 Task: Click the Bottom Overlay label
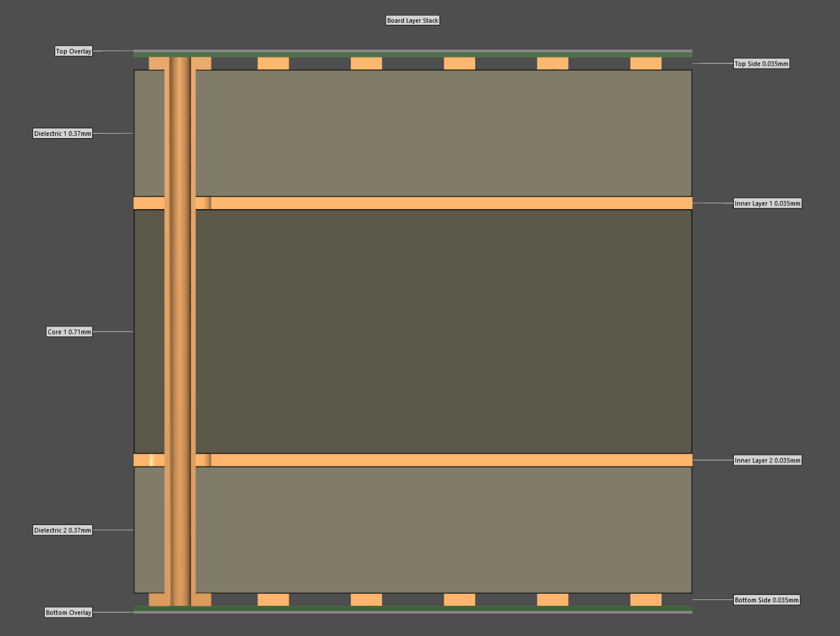pyautogui.click(x=68, y=612)
